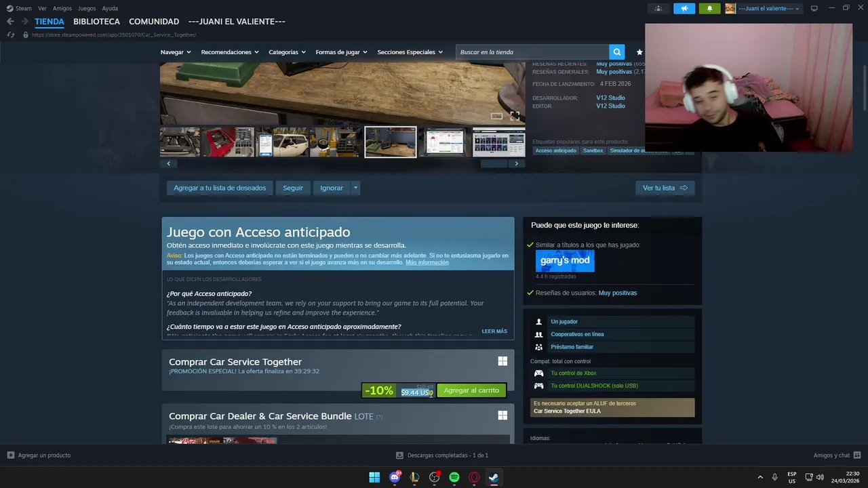868x488 pixels.
Task: Open the Juegos menu
Action: point(87,8)
